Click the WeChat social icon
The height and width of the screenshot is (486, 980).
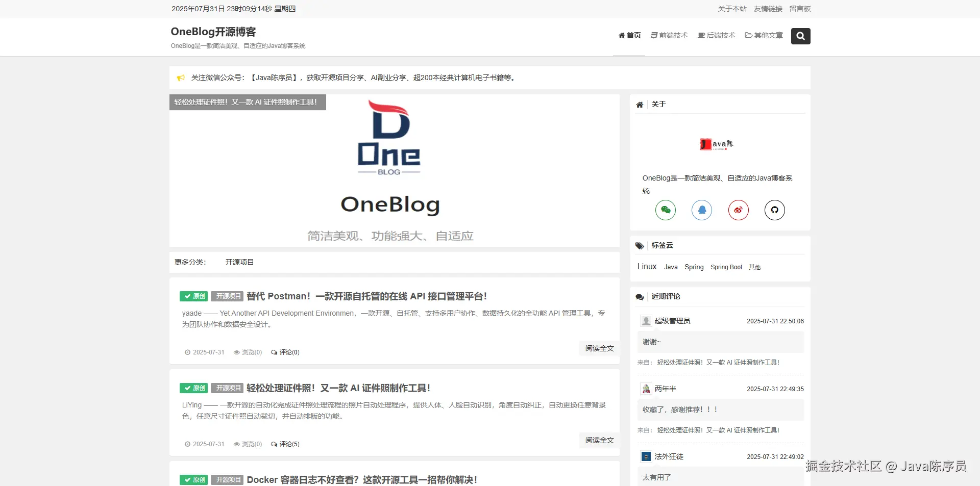666,210
